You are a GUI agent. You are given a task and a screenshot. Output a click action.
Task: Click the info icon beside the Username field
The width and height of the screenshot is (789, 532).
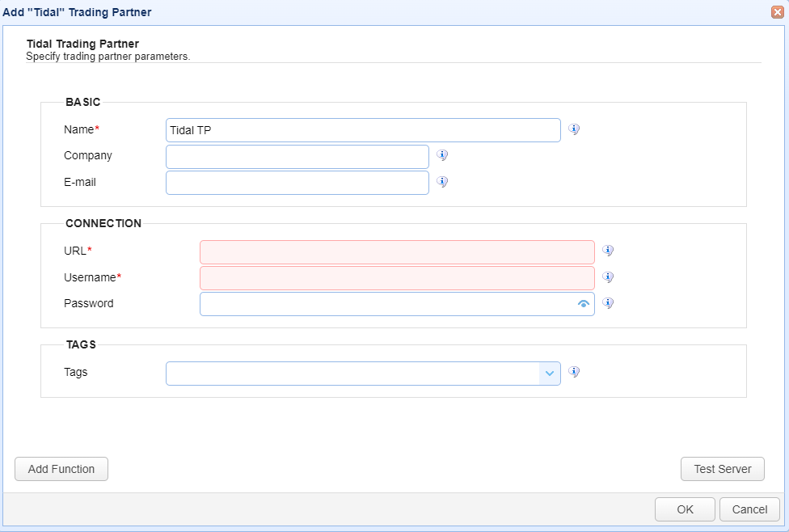[608, 277]
